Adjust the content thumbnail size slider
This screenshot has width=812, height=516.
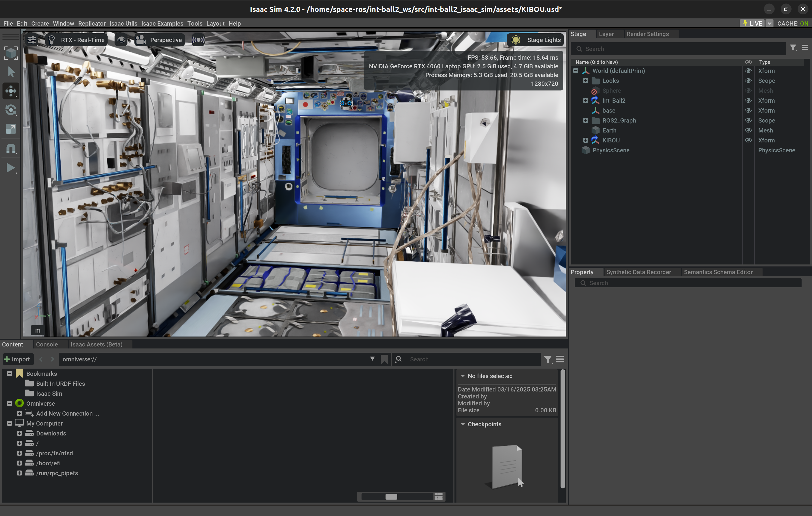tap(391, 496)
